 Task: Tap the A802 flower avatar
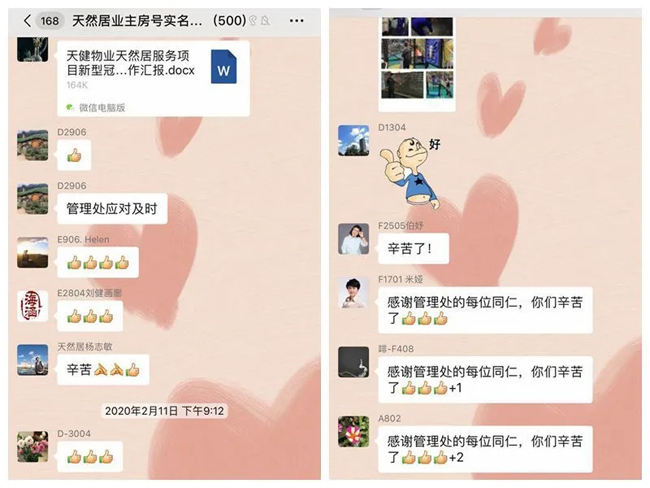354,432
